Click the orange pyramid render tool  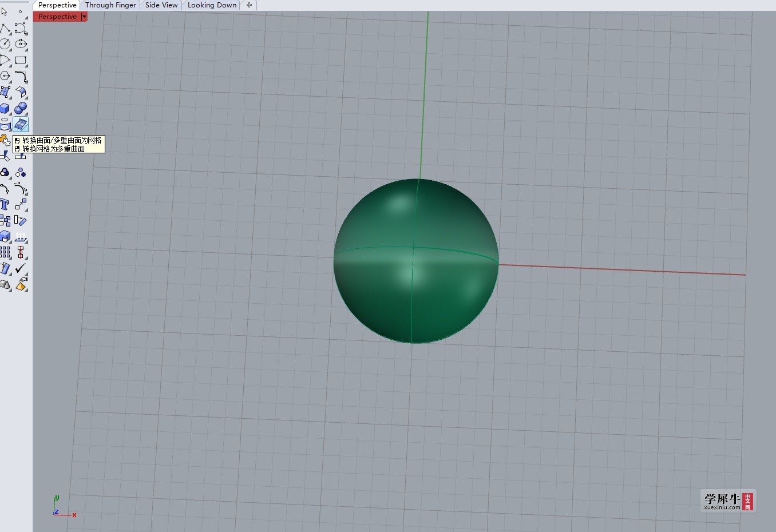pos(21,284)
